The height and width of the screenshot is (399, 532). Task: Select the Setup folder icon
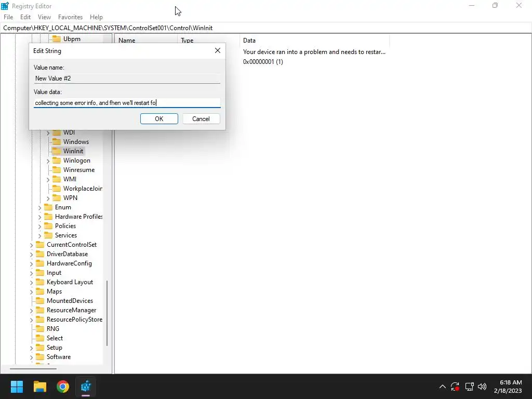pyautogui.click(x=40, y=348)
